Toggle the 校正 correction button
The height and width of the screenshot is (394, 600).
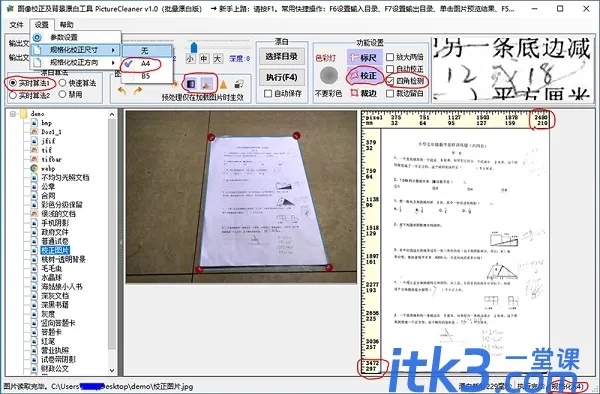click(364, 76)
